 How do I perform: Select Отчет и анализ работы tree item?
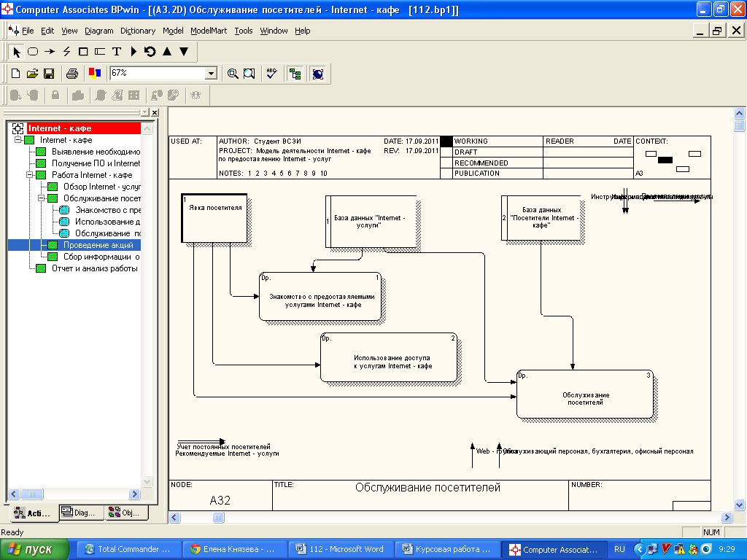95,268
